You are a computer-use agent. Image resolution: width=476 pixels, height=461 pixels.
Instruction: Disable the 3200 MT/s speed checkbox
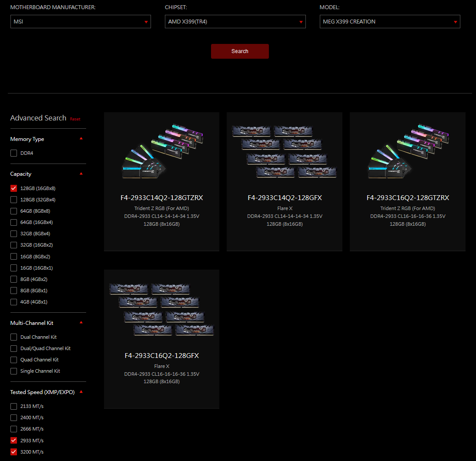[x=14, y=451]
